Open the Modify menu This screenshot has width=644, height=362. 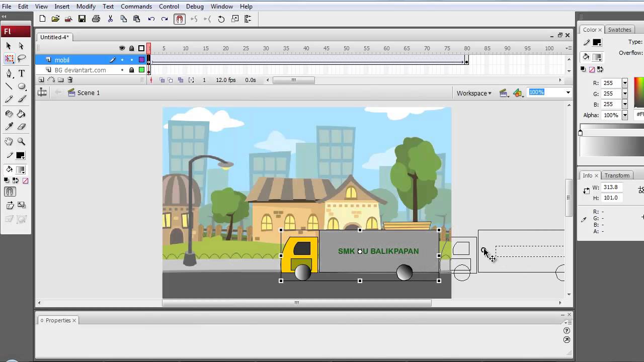point(86,7)
